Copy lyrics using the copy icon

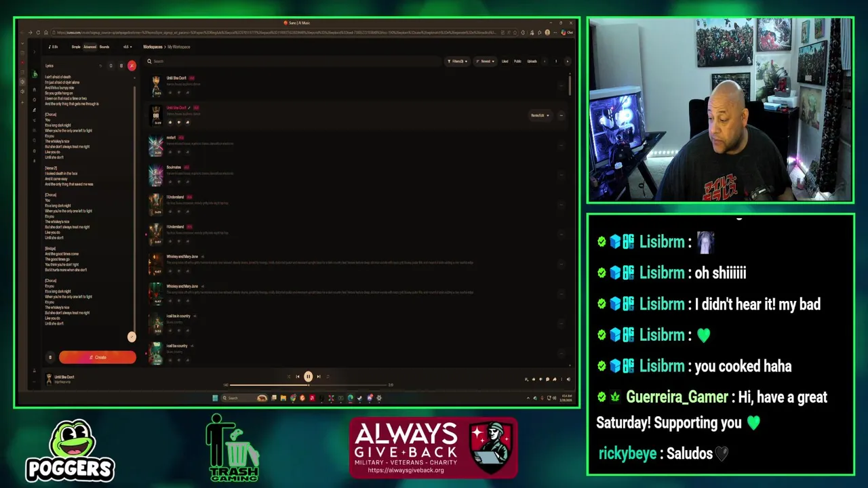111,66
